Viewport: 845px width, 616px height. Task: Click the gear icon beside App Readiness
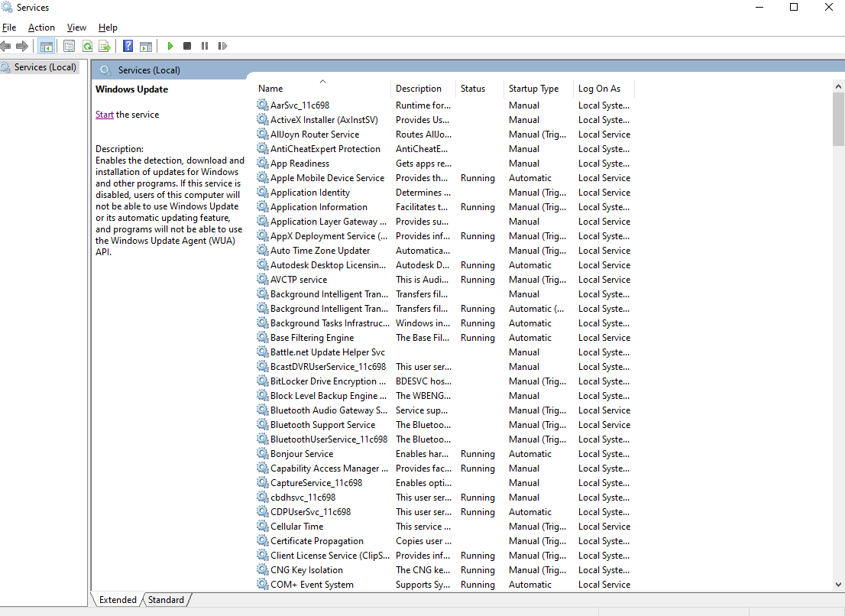coord(263,164)
